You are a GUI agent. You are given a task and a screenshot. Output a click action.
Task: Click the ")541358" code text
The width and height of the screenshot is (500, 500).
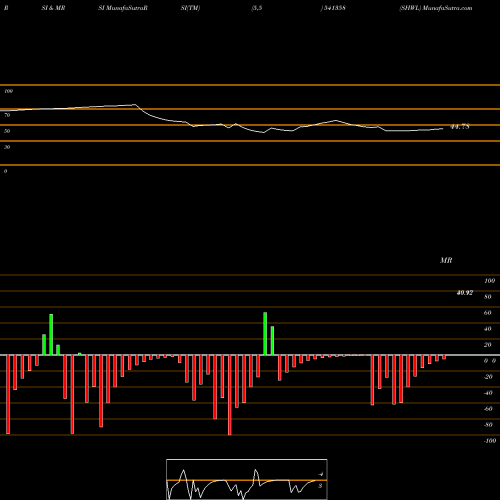333,8
